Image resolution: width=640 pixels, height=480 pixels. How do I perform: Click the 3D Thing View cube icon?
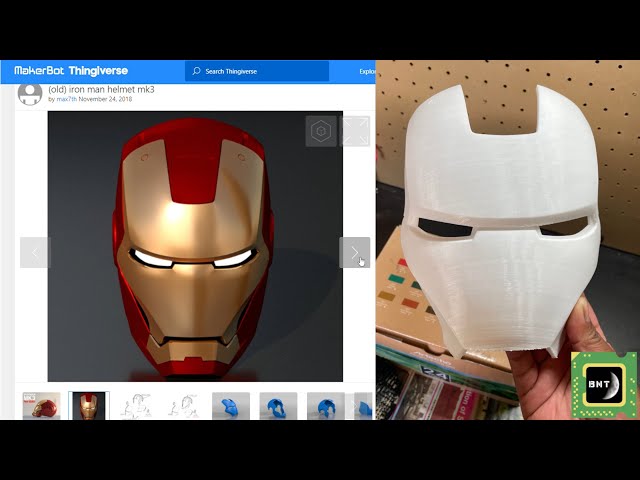click(321, 131)
